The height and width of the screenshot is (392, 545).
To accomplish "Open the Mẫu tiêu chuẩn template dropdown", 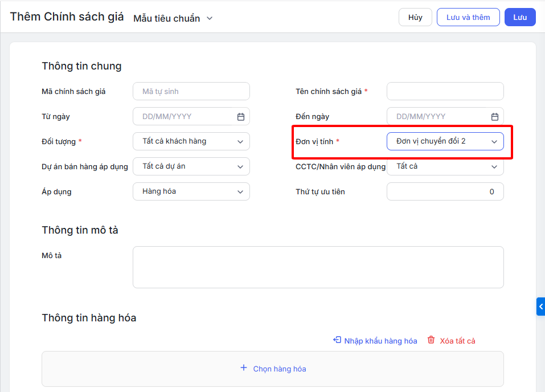I will click(x=173, y=18).
